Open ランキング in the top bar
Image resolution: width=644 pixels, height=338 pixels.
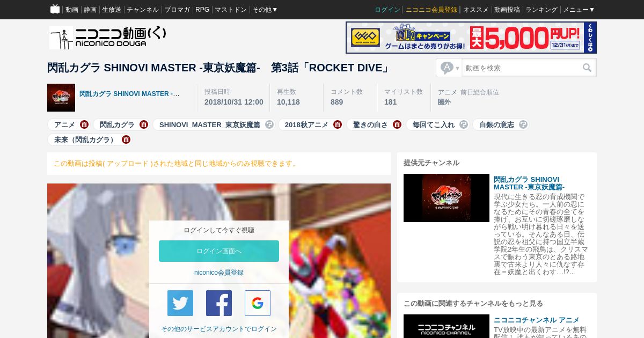[541, 10]
